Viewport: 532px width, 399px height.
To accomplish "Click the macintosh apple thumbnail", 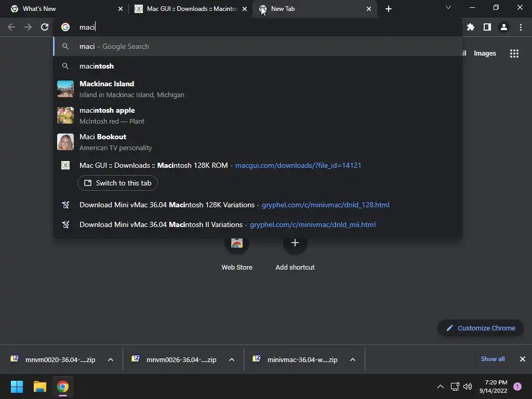I will coord(65,116).
